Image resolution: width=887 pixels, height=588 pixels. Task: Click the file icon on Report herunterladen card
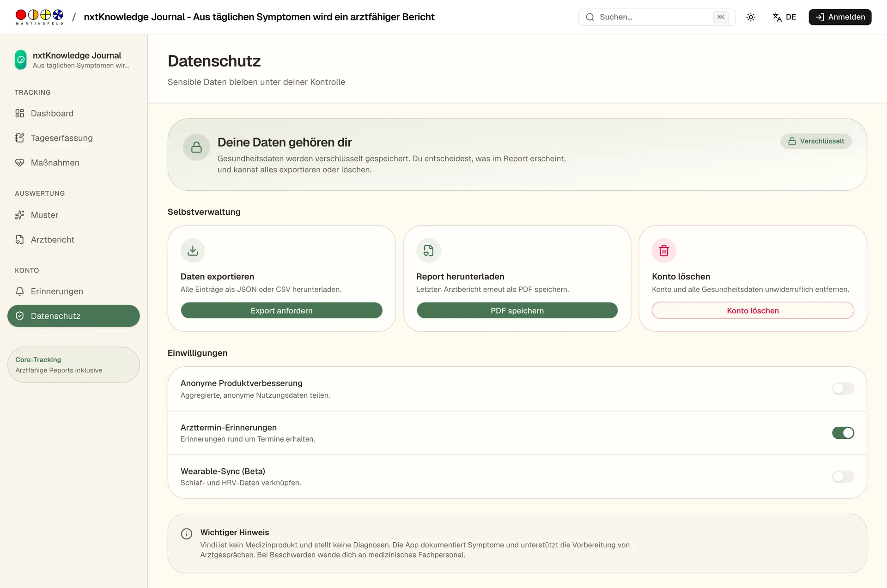[428, 250]
